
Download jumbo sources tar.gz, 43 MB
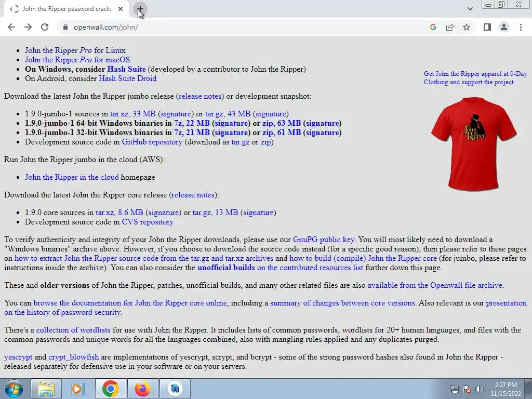click(228, 114)
